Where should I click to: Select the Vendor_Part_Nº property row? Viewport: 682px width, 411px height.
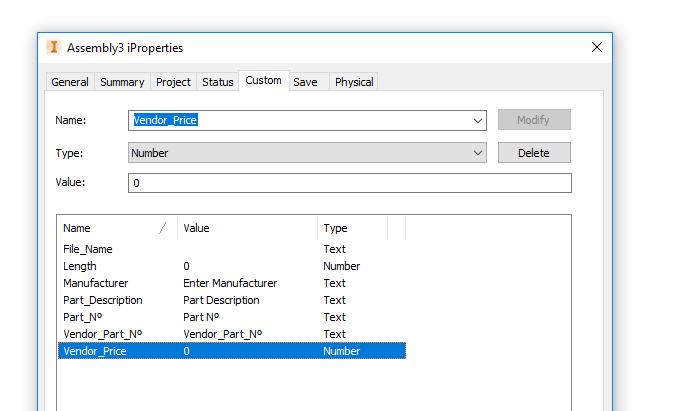[232, 334]
